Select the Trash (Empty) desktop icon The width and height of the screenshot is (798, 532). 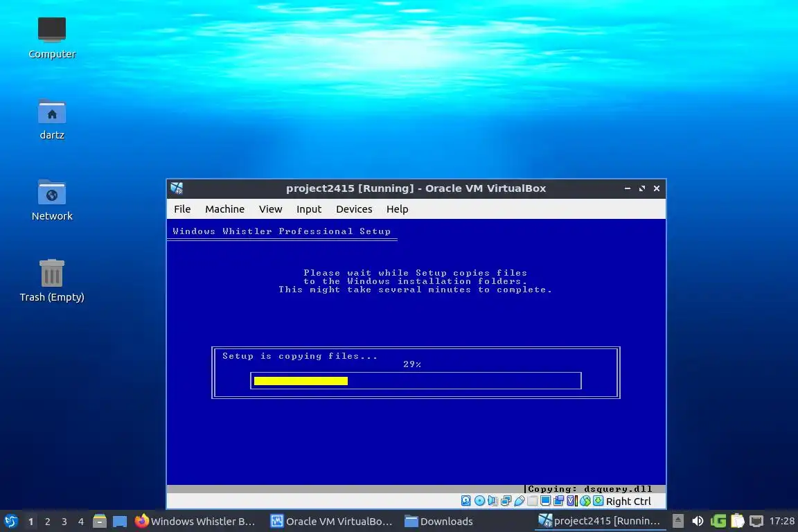tap(52, 281)
